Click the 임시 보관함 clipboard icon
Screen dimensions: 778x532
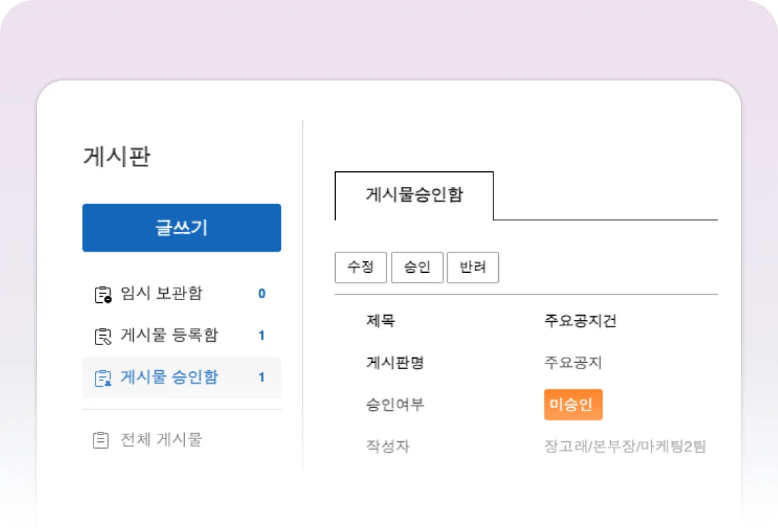[102, 295]
